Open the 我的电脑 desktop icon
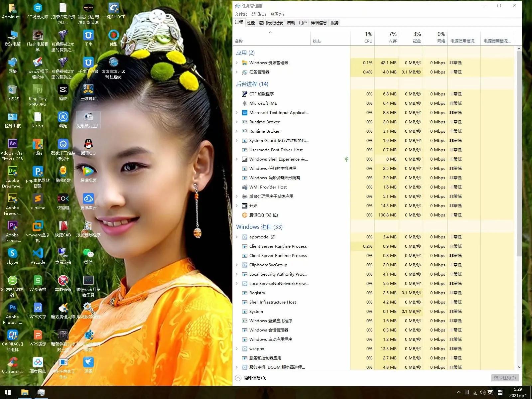This screenshot has height=399, width=532. click(x=12, y=38)
